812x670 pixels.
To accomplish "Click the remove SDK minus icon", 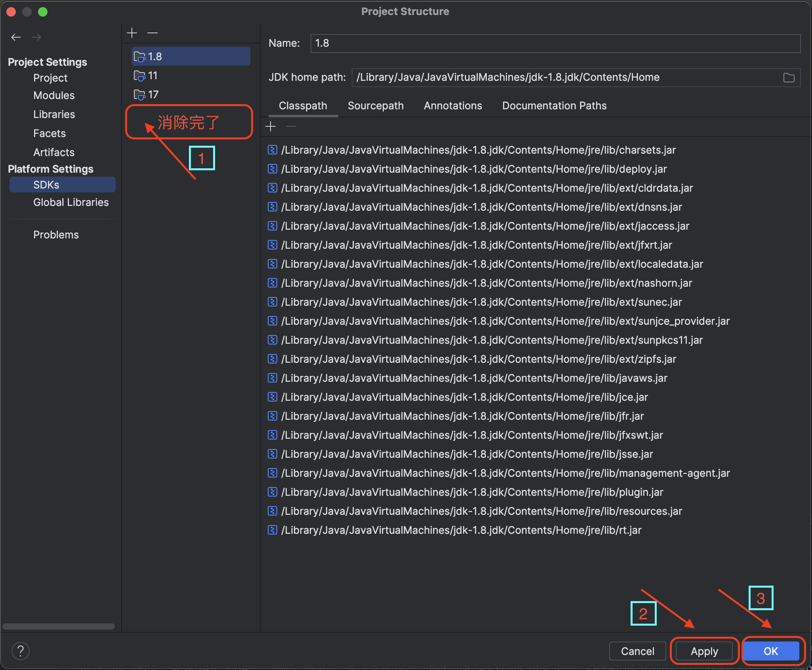I will (152, 33).
